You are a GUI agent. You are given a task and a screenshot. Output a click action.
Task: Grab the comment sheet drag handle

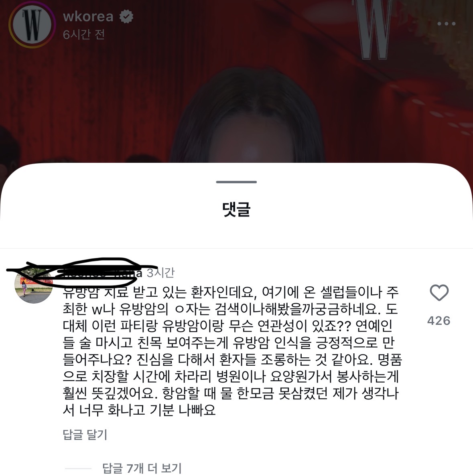coord(236,182)
